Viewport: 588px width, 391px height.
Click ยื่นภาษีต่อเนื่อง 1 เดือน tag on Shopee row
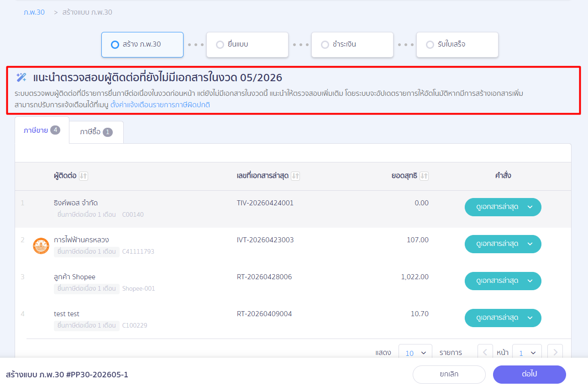87,288
